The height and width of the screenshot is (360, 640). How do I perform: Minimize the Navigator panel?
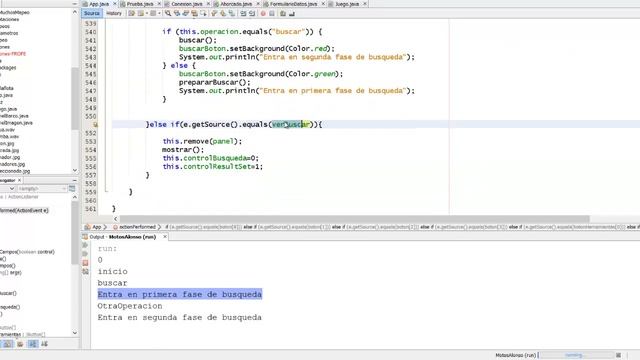tap(74, 180)
